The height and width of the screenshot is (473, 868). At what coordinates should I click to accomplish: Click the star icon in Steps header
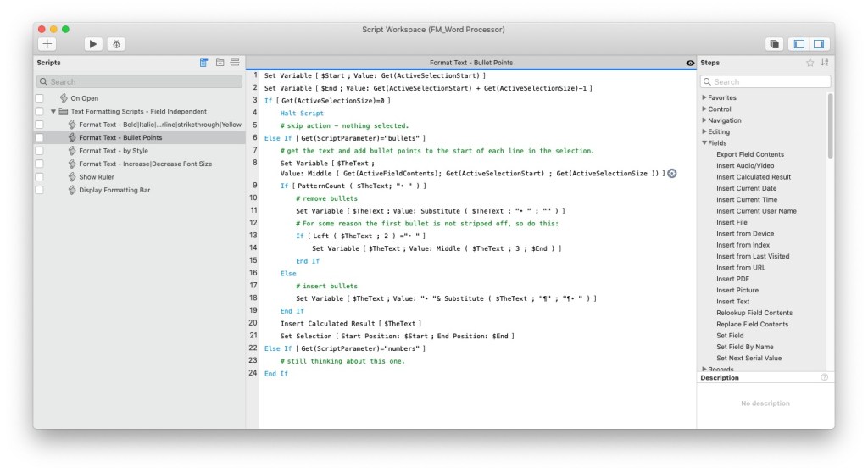[x=810, y=63]
